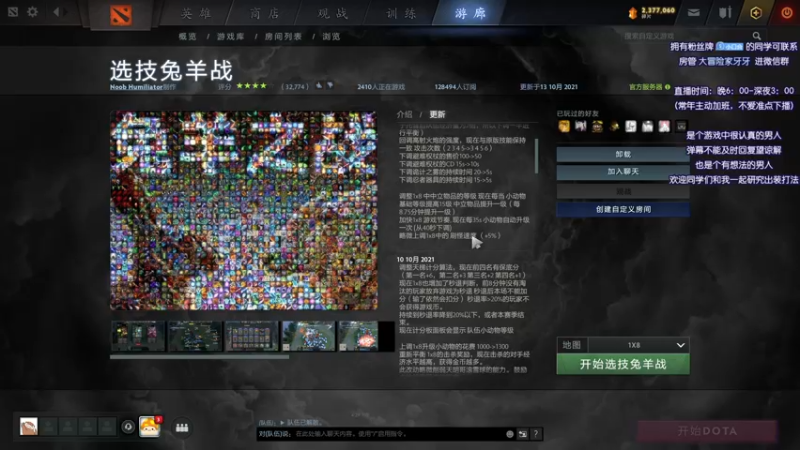Screen dimensions: 800x450
Task: Click the 加入聊天 join chat button
Action: 623,171
